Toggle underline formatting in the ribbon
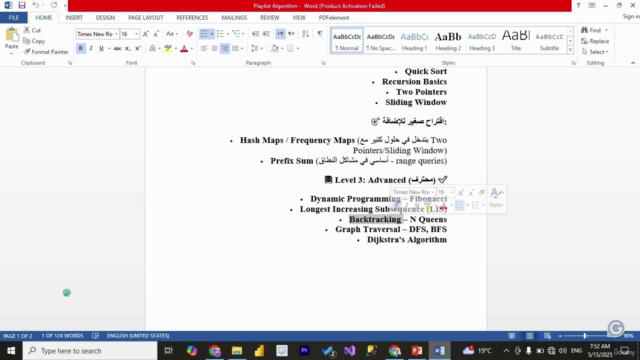 [x=101, y=49]
